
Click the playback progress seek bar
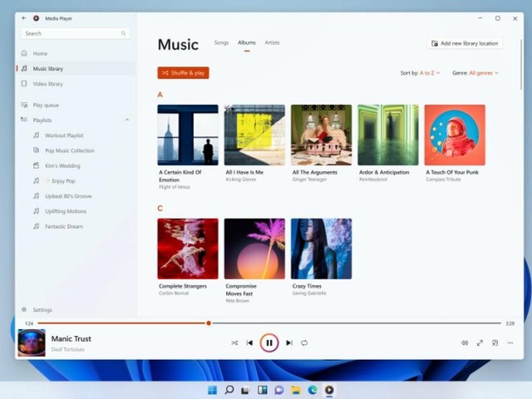point(332,323)
